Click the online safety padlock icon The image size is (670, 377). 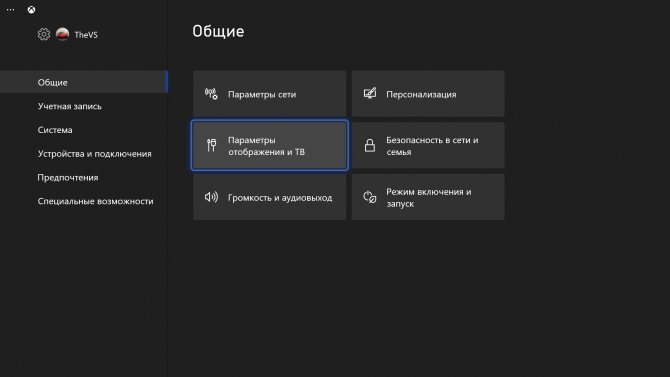coord(370,145)
